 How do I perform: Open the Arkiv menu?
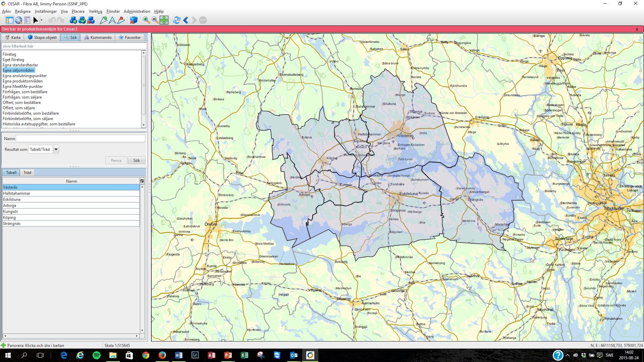[6, 11]
